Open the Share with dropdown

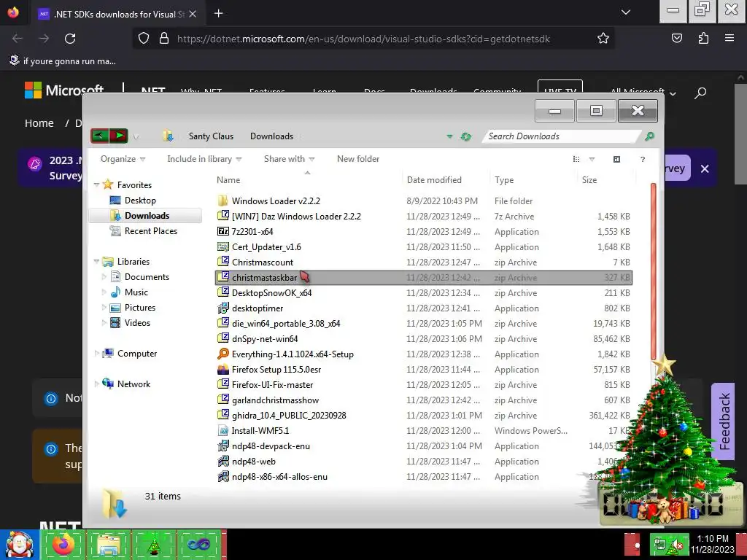pyautogui.click(x=289, y=159)
